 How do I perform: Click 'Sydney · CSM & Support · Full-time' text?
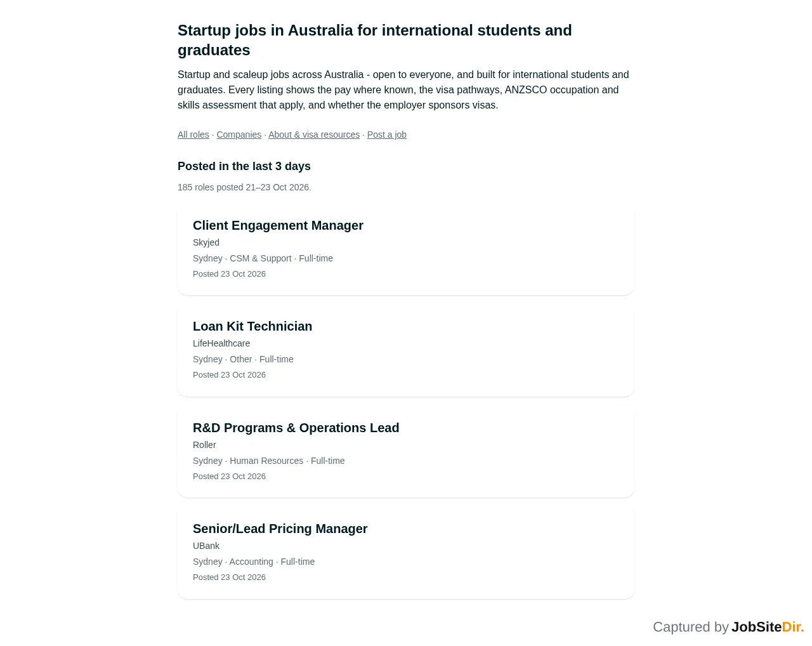pyautogui.click(x=263, y=258)
